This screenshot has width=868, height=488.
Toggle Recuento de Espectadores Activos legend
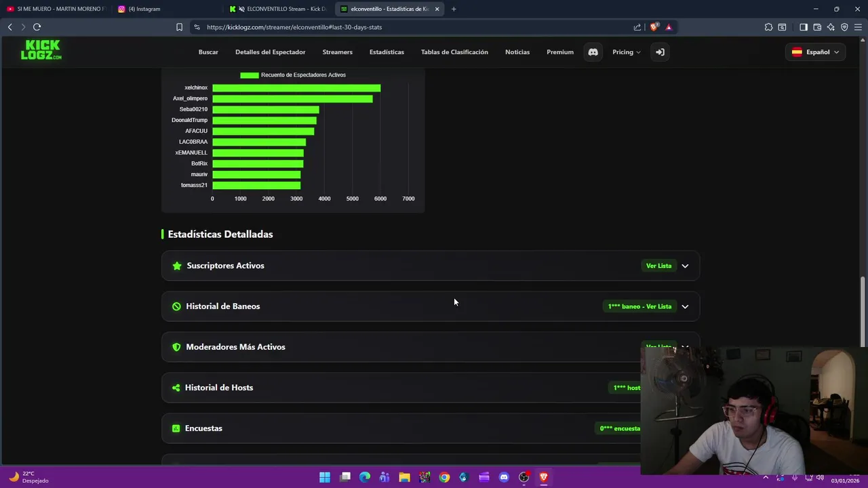[293, 75]
